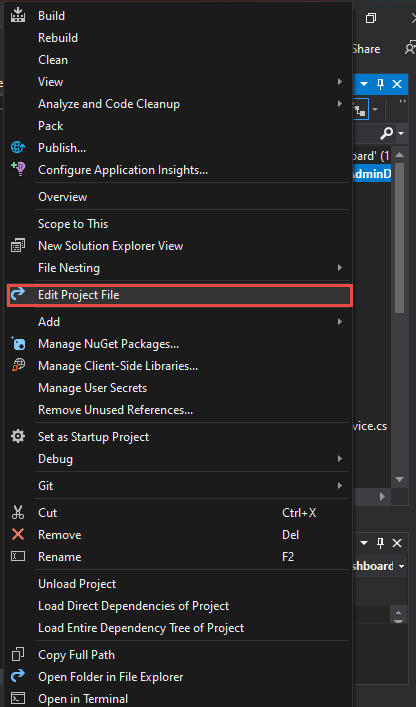This screenshot has height=707, width=416.
Task: Click the Build icon in the context menu
Action: pyautogui.click(x=18, y=15)
